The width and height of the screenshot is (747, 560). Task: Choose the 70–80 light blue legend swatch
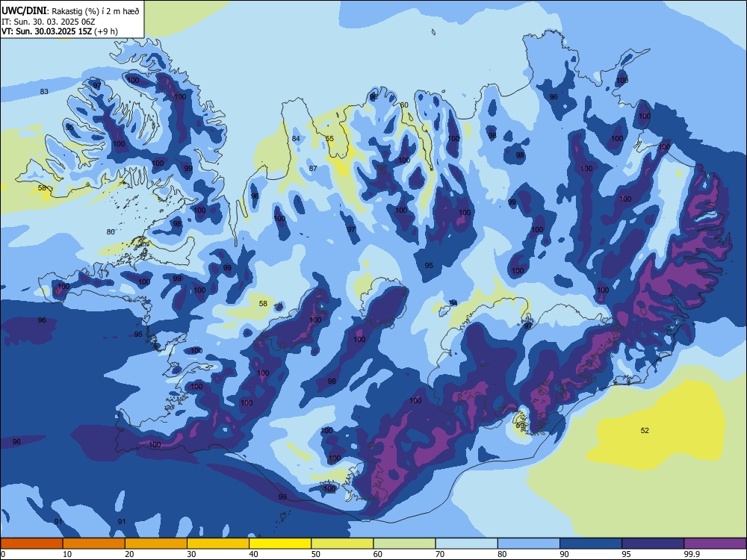tap(466, 544)
